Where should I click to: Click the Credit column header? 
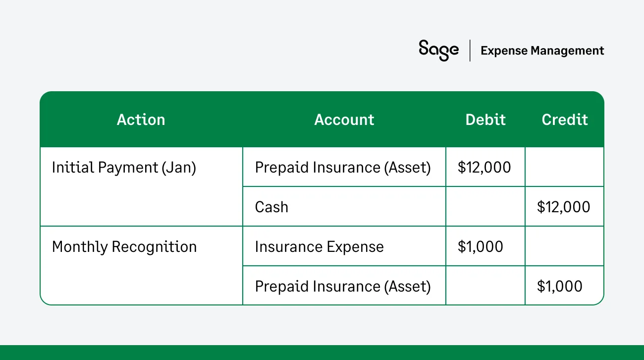pyautogui.click(x=565, y=120)
